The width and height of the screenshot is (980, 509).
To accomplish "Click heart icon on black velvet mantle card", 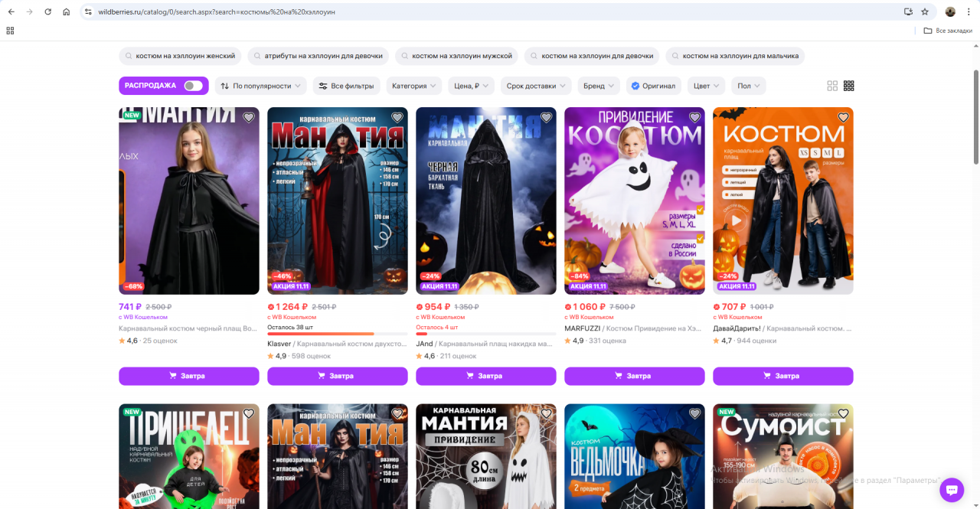I will [546, 118].
